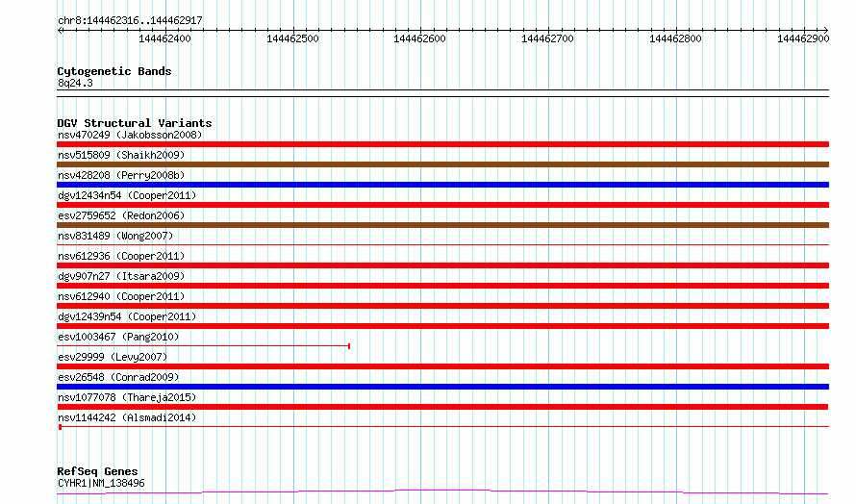Click the blue bar under esv26548
856x504 pixels.
442,387
